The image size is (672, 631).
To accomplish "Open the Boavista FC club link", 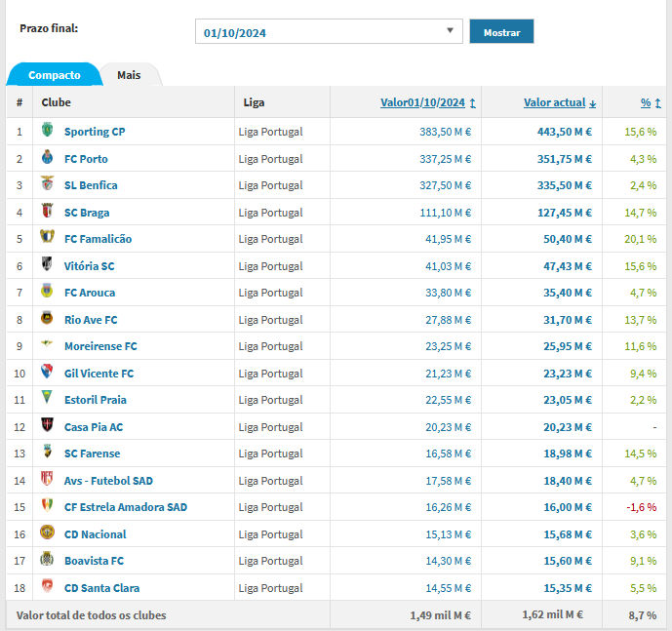I will coord(94,561).
